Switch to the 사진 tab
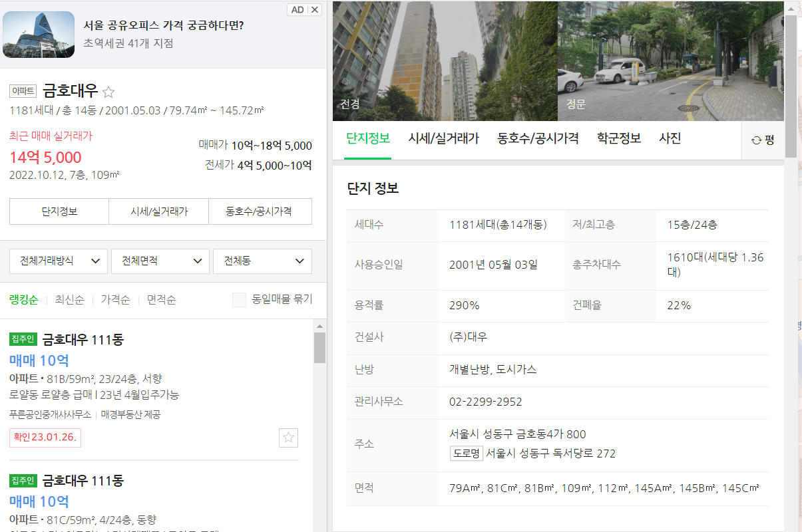Viewport: 802px width, 532px height. [670, 138]
